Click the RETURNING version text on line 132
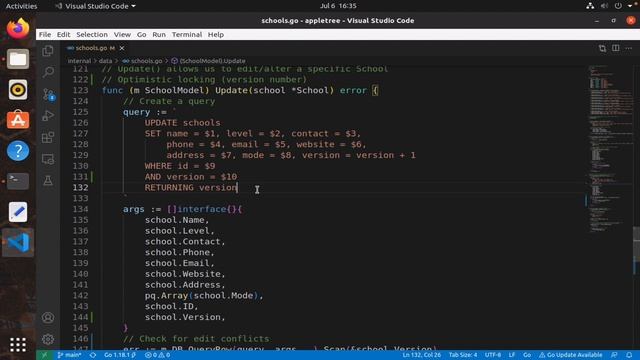Viewport: 640px width, 360px height. (191, 187)
